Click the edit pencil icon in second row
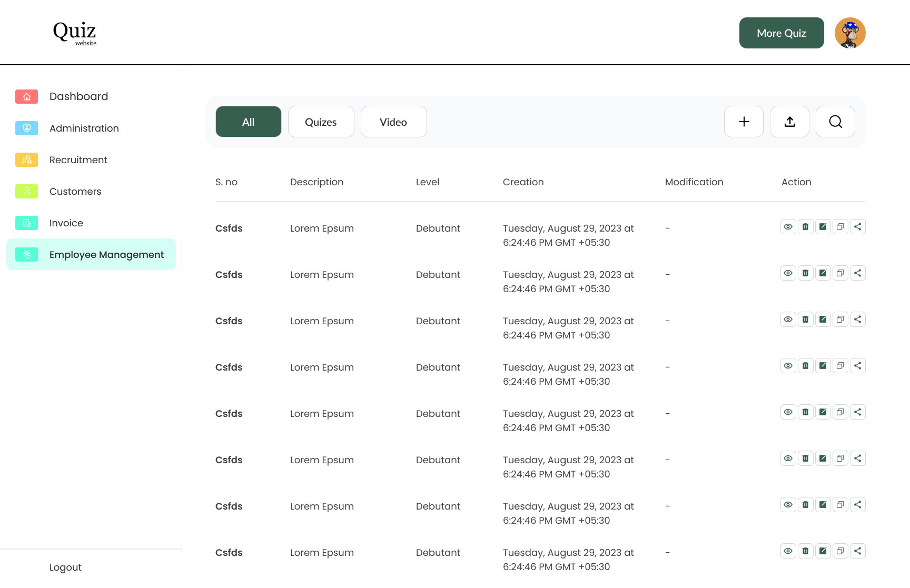This screenshot has height=588, width=910. [823, 273]
